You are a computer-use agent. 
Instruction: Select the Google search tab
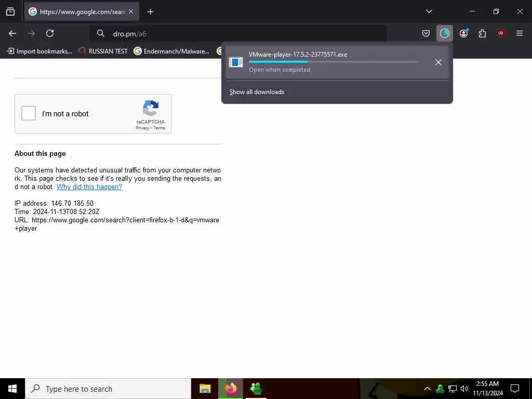pyautogui.click(x=82, y=12)
